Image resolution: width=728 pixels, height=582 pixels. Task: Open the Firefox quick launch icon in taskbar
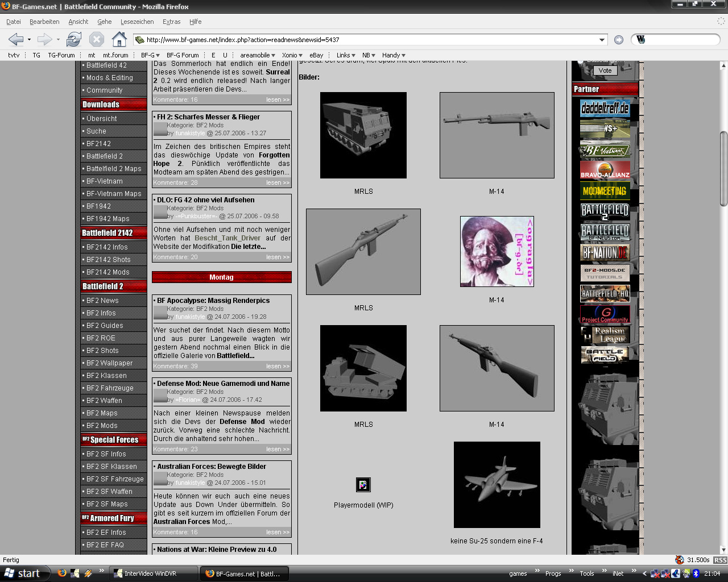click(62, 573)
